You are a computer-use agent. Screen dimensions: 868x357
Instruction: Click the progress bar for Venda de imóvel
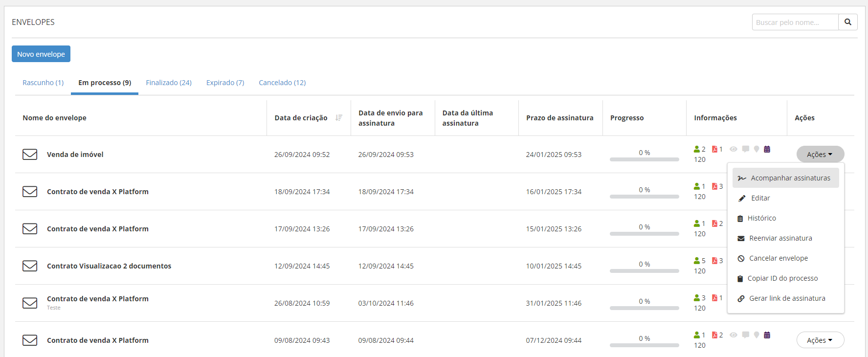(x=645, y=159)
